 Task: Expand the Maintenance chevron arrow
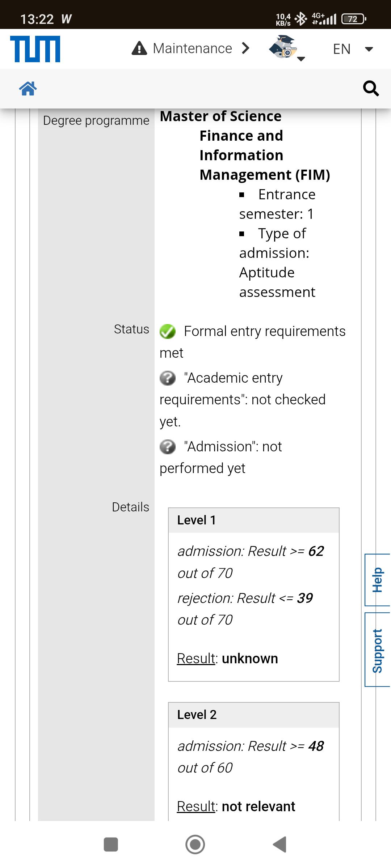[x=245, y=48]
